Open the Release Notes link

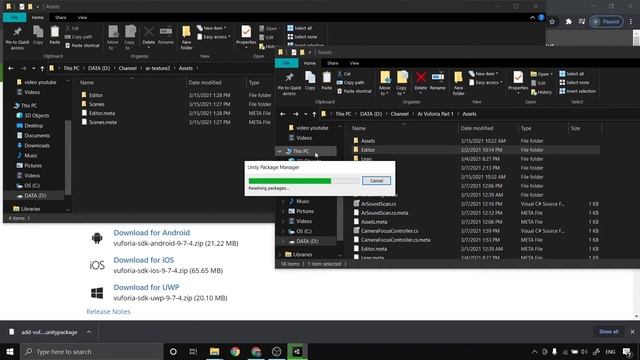108,311
